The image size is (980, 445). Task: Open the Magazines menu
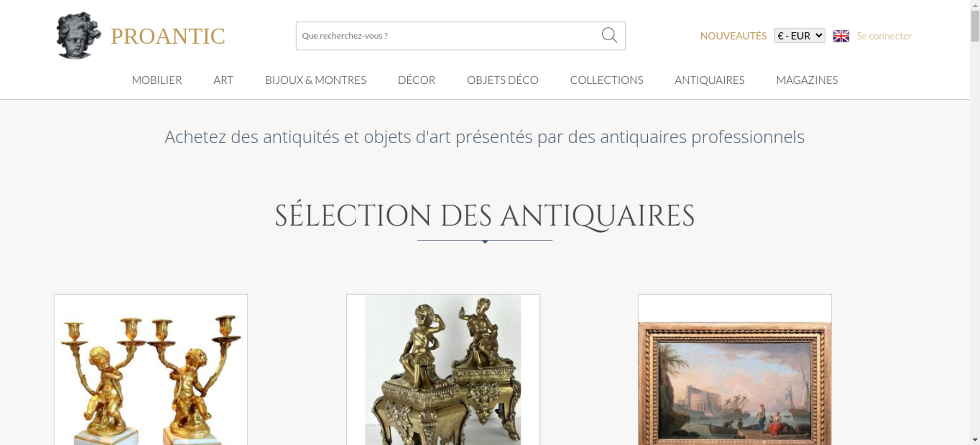pyautogui.click(x=807, y=80)
